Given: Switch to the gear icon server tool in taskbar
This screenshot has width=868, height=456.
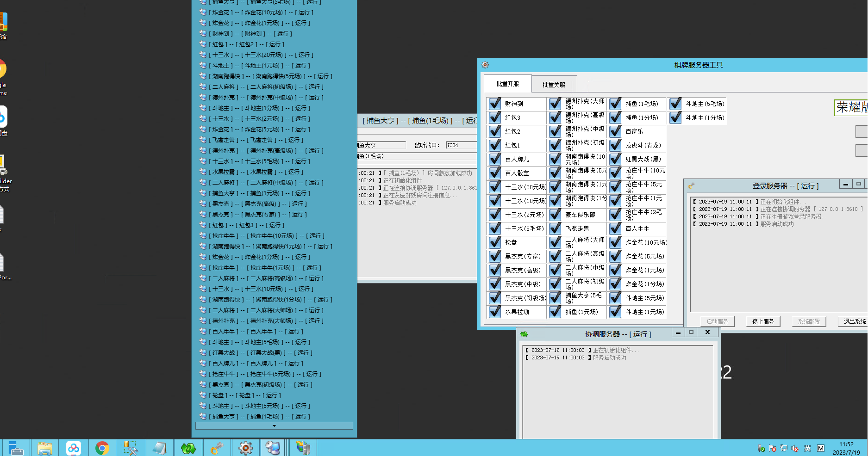Looking at the screenshot, I should (245, 448).
